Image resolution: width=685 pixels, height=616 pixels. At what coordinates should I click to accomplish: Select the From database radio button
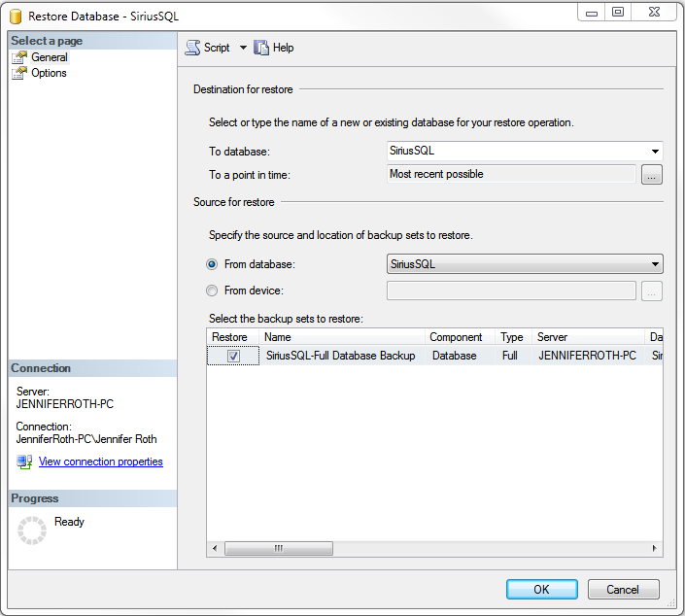[212, 264]
